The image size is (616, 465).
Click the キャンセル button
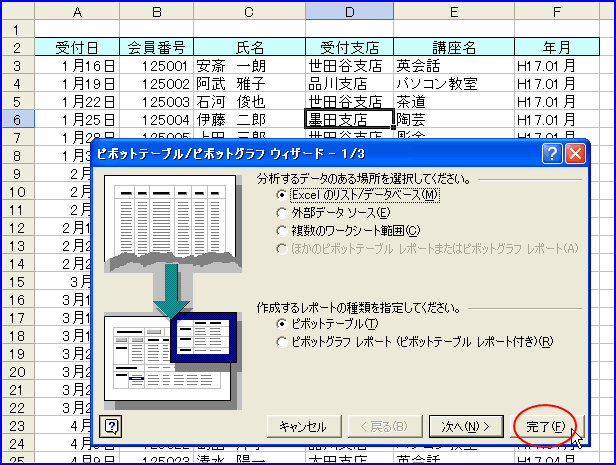click(x=304, y=427)
